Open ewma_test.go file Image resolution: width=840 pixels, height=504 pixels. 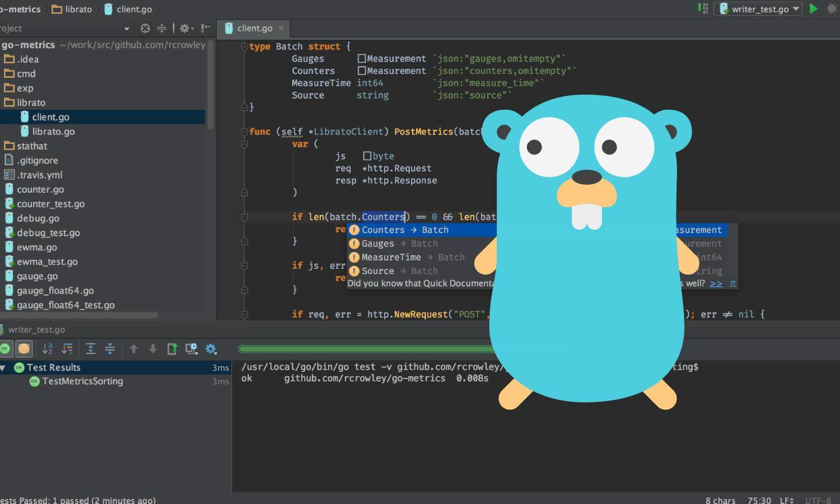point(41,262)
